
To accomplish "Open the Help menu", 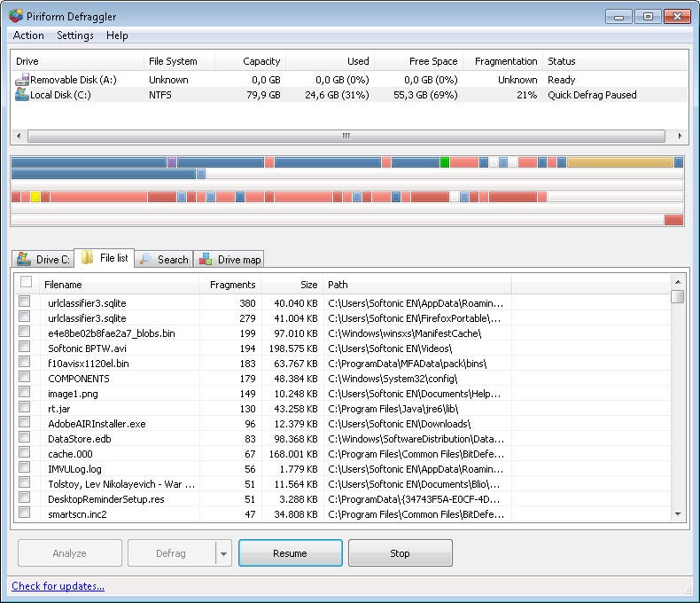I will 117,35.
